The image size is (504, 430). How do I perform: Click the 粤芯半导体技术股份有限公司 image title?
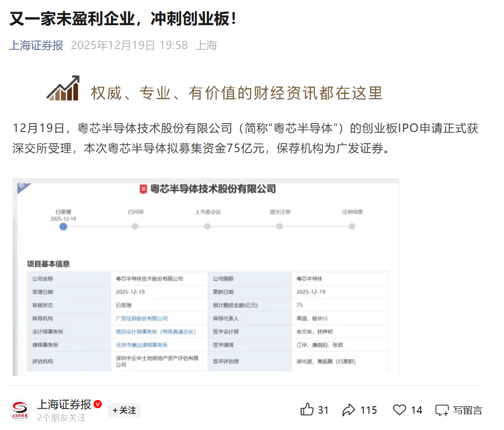click(x=213, y=189)
